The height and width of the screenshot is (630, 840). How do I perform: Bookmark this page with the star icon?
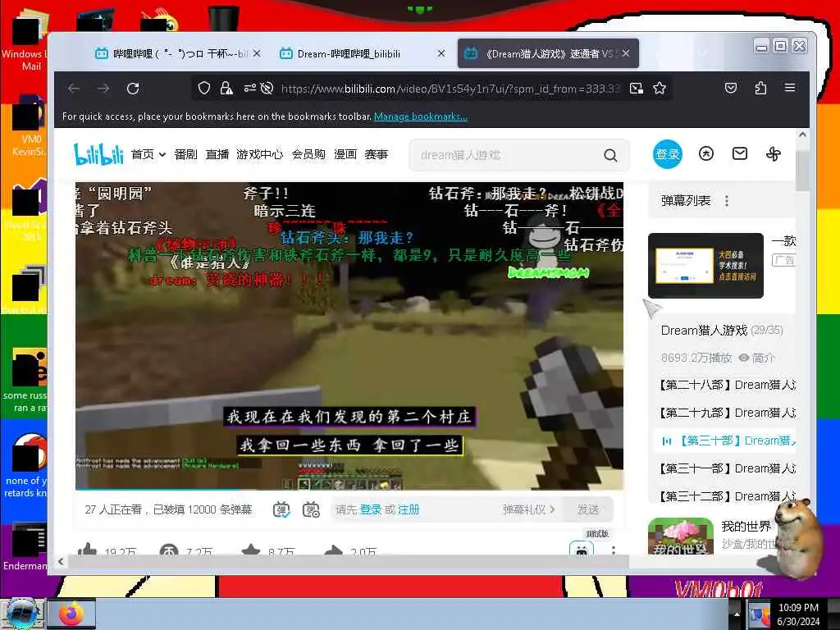(660, 89)
